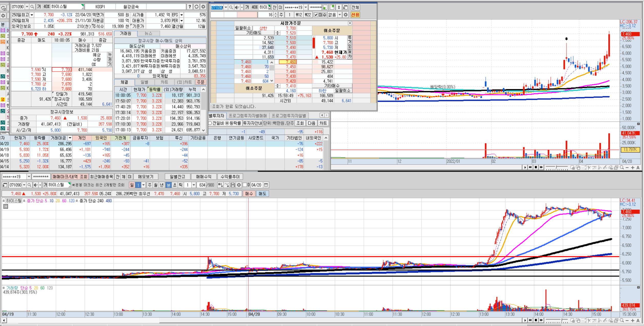Viewport: 644px width, 326px height.
Task: Click the 전체 button in order window
Action: tap(355, 7)
